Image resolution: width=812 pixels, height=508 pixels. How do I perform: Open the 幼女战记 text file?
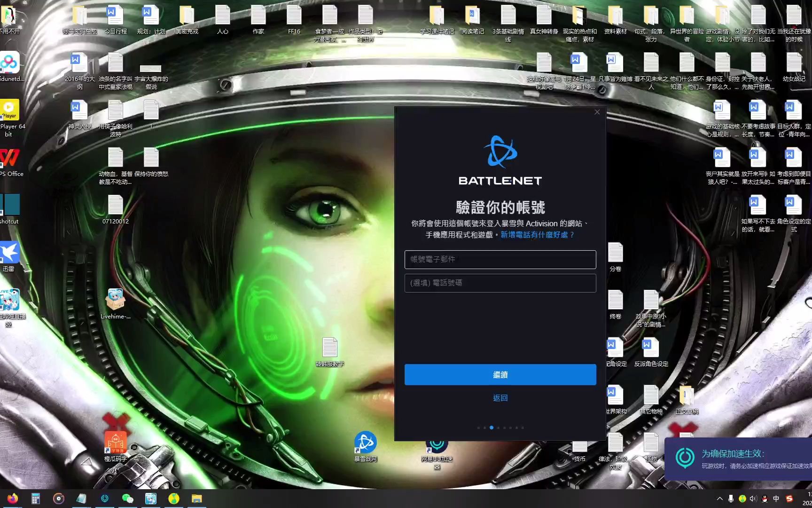click(794, 67)
